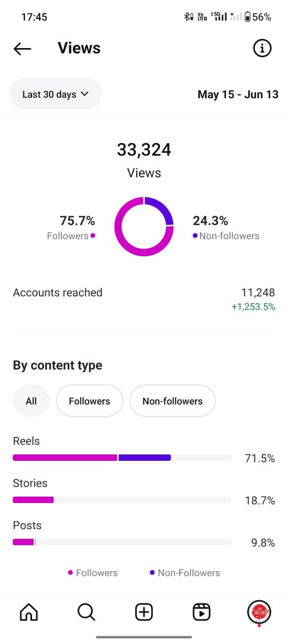
Task: Open the Reels icon in navigation bar
Action: click(x=202, y=612)
